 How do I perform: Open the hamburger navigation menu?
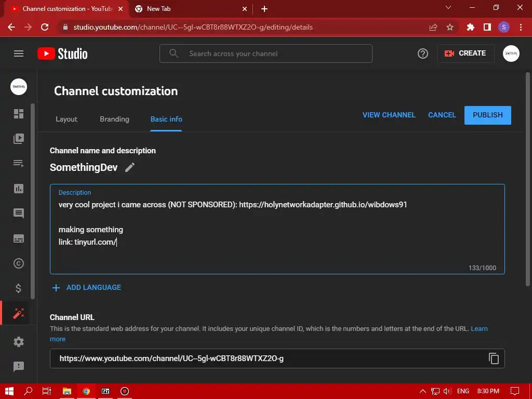[19, 54]
